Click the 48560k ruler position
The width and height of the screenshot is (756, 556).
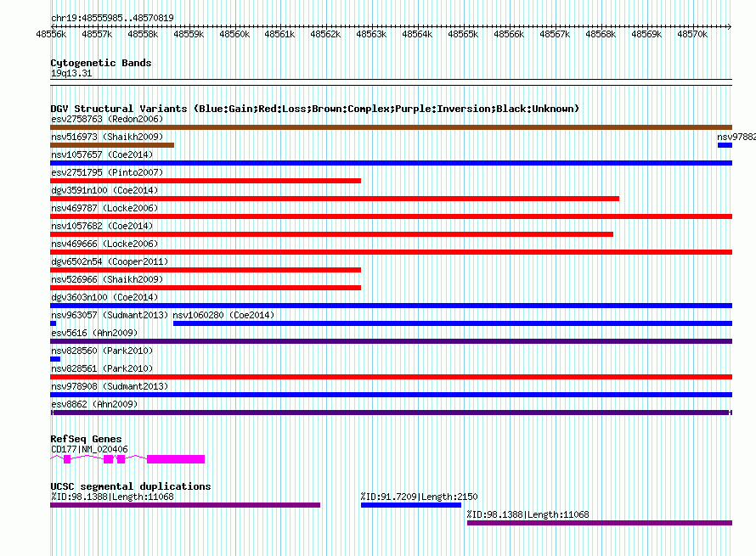coord(234,34)
